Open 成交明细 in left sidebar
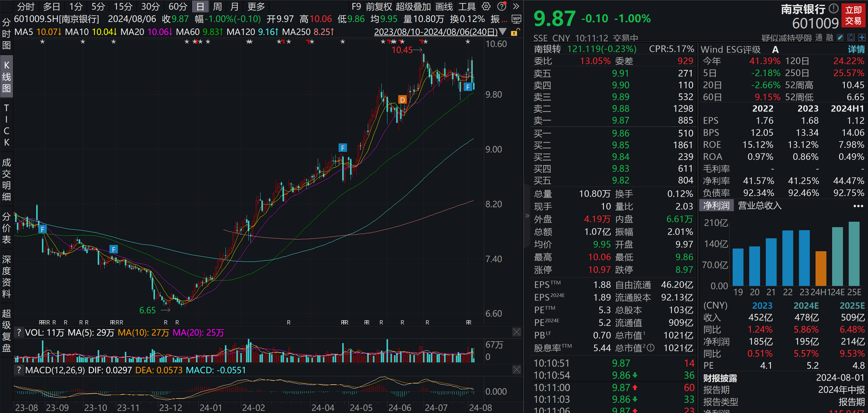Screen dimensions: 868x413 pyautogui.click(x=6, y=180)
